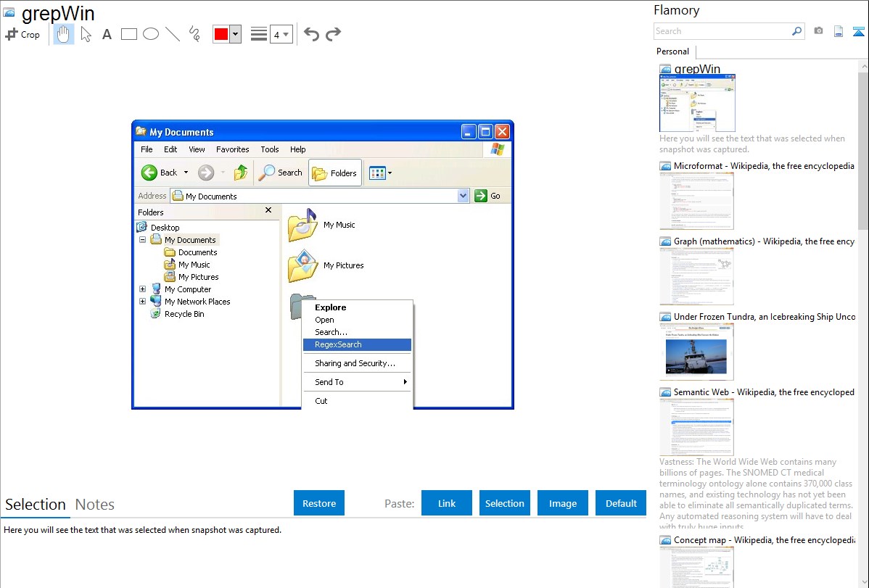Image resolution: width=869 pixels, height=588 pixels.
Task: Click the sidebar scrollbar up arrow
Action: (863, 66)
